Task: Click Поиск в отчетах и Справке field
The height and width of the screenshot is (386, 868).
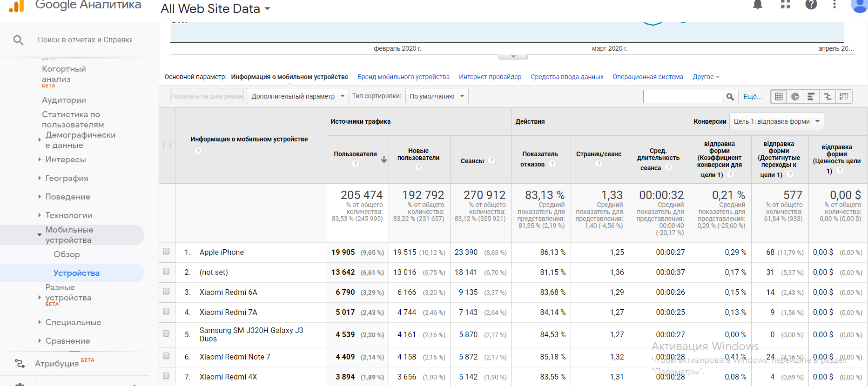Action: coord(85,40)
